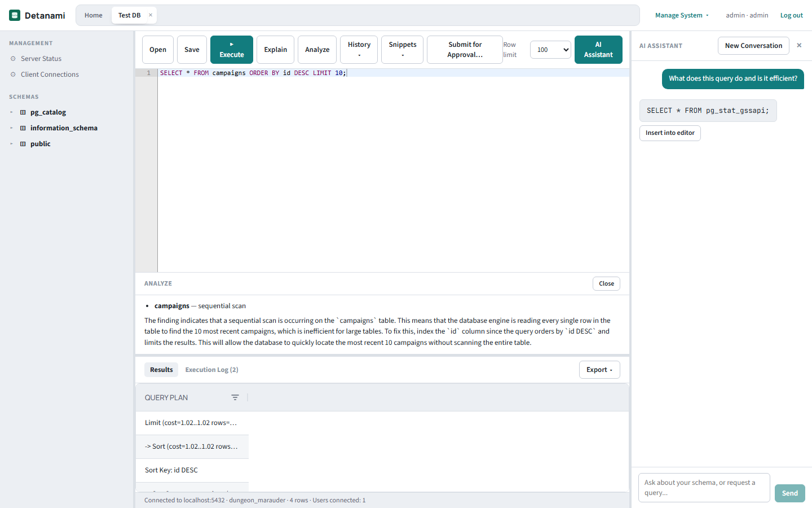This screenshot has height=508, width=812.
Task: Click the public schema table icon
Action: pyautogui.click(x=23, y=144)
